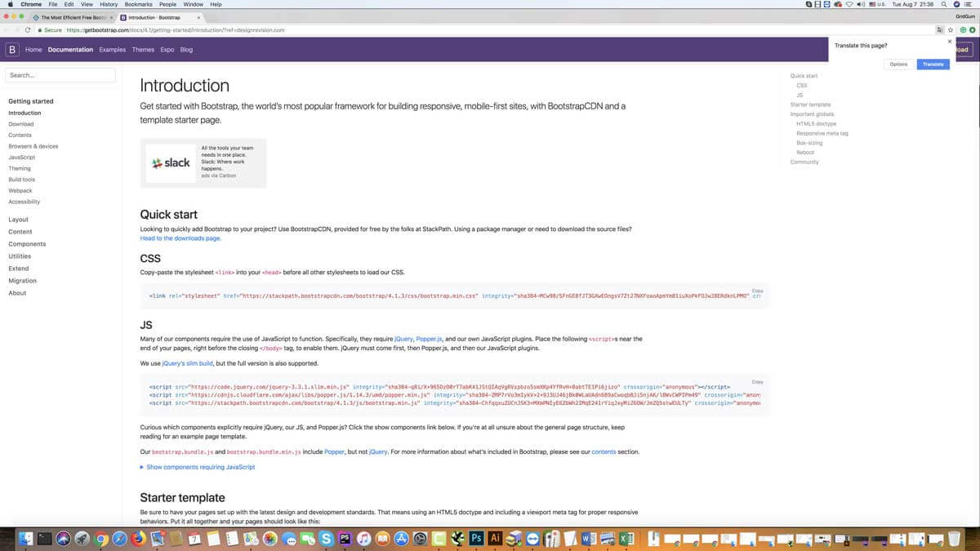Image resolution: width=980 pixels, height=551 pixels.
Task: Click the volume icon in the menu bar
Action: pos(861,4)
